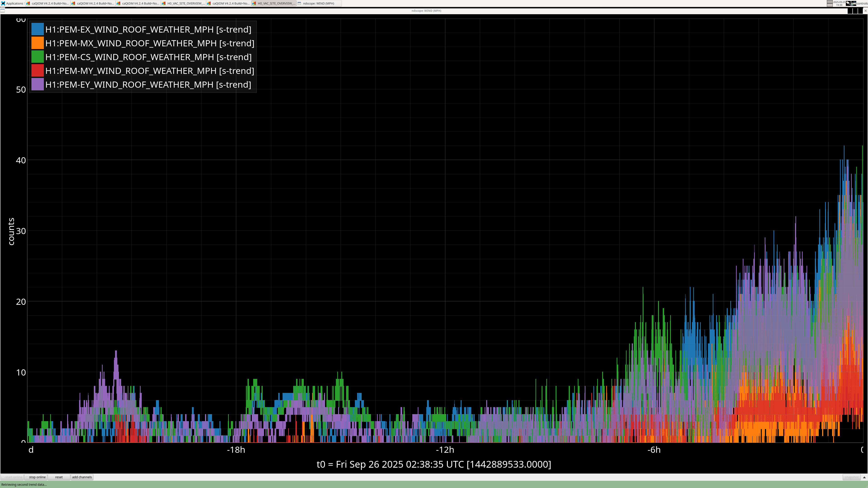Click the window menu icon at top-left
The width and height of the screenshot is (868, 488).
(3, 11)
